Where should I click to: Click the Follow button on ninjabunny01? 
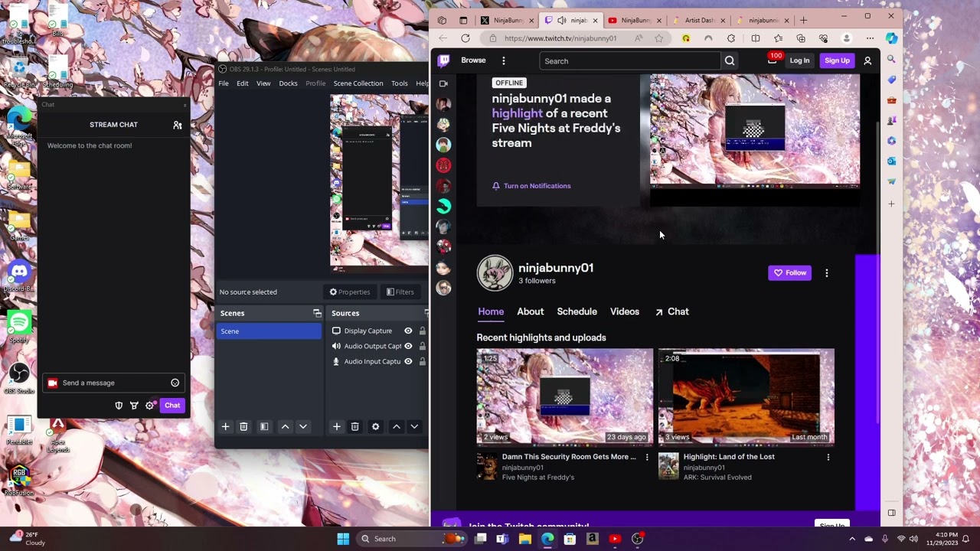point(789,272)
